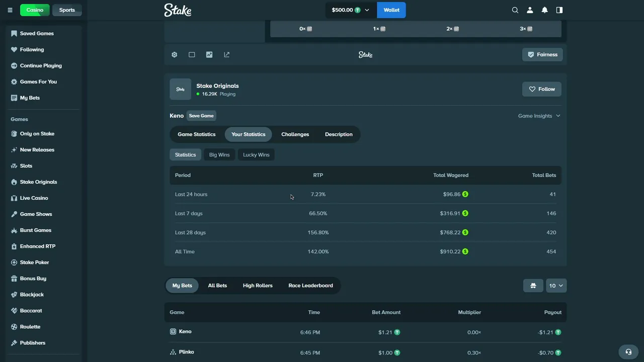Open live support headset button
Viewport: 644px width, 362px height.
(628, 352)
